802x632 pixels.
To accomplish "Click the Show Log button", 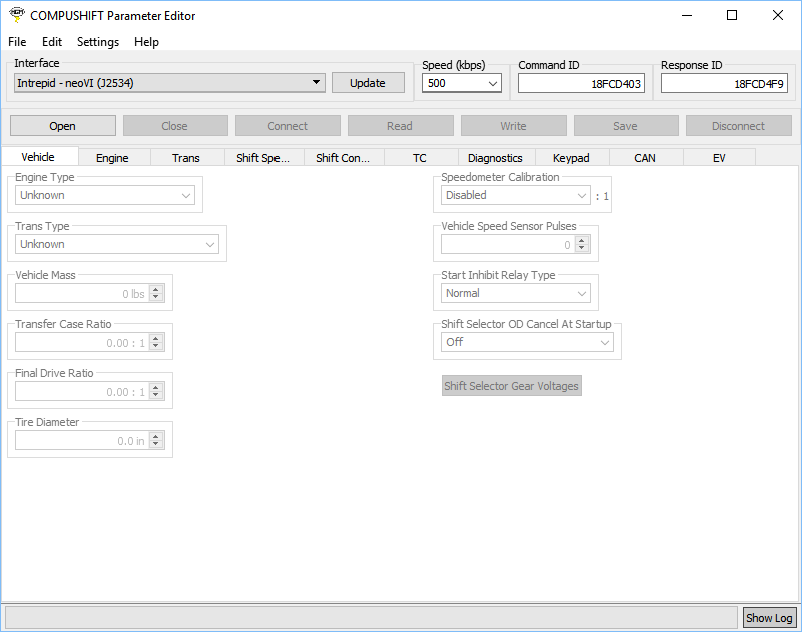I will [x=769, y=618].
